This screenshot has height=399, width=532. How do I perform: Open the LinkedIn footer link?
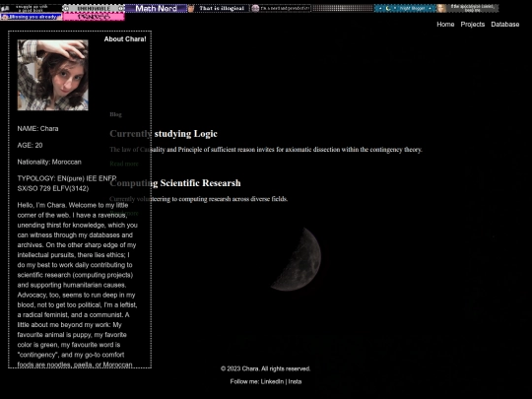coord(272,381)
